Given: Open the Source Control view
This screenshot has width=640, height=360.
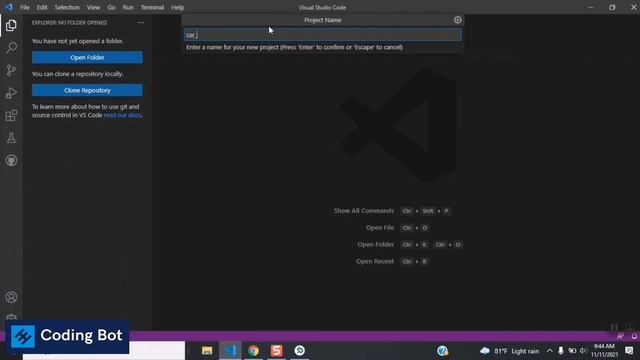Looking at the screenshot, I should [x=11, y=70].
